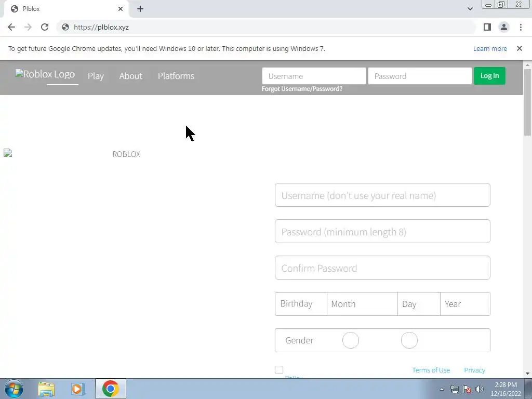
Task: Open the birthday Year dropdown
Action: point(465,304)
